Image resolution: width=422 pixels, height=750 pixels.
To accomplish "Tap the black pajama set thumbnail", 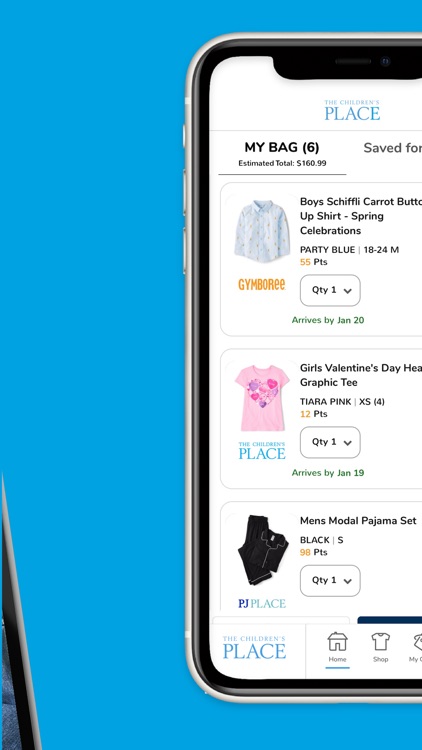I will 263,550.
